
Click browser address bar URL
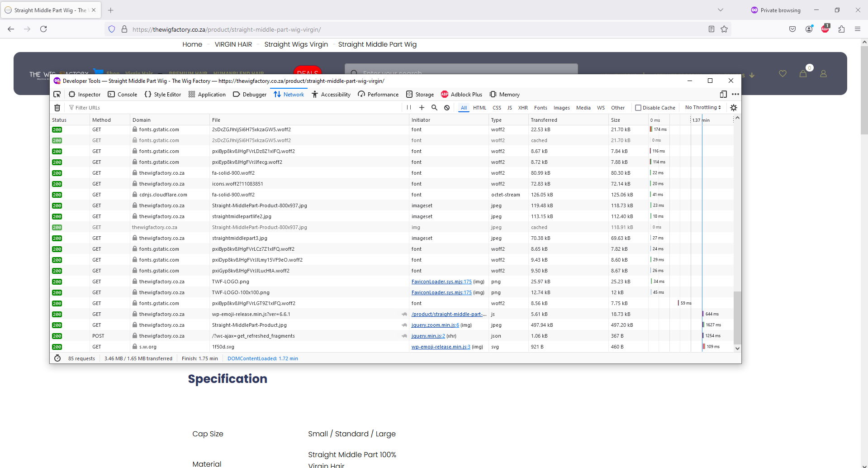coord(227,29)
